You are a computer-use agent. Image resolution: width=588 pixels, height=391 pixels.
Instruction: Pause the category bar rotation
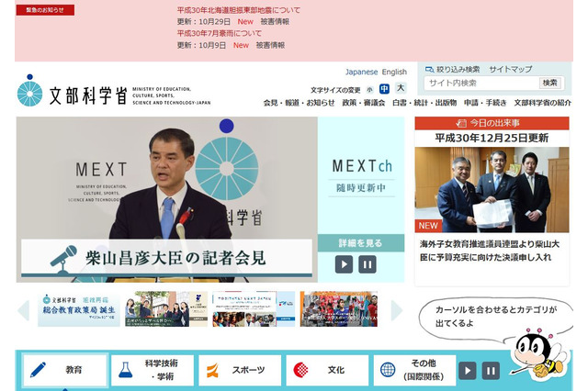[491, 371]
